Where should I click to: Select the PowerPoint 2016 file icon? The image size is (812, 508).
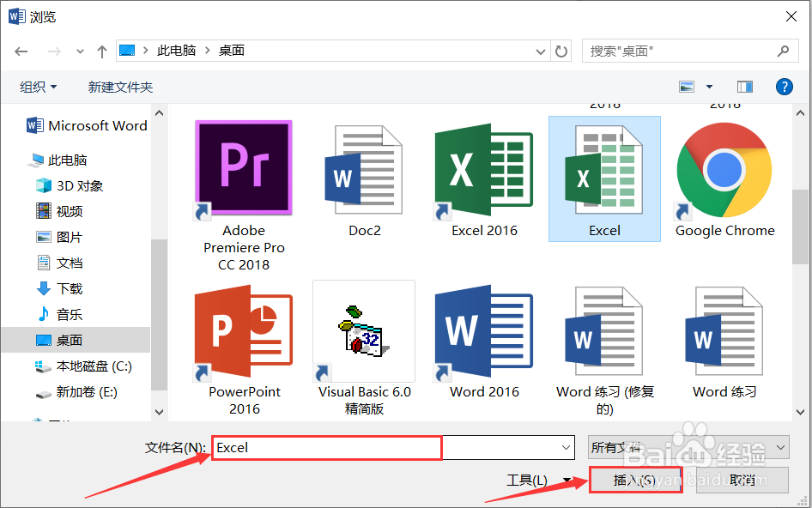[x=243, y=330]
